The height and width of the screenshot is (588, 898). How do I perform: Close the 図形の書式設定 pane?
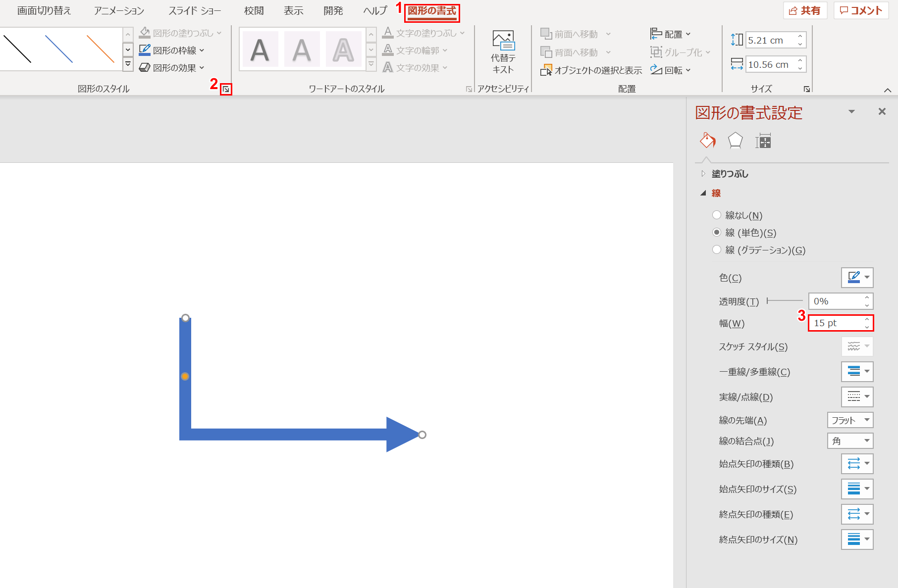[882, 112]
